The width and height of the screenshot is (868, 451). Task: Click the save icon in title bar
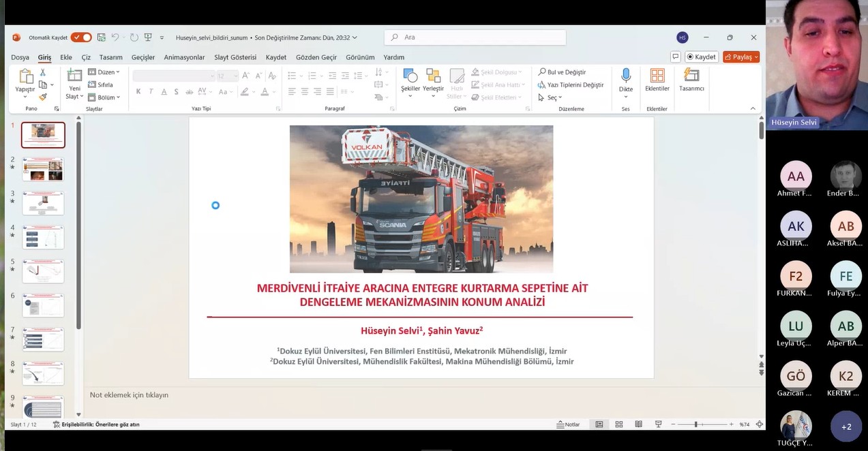(102, 37)
